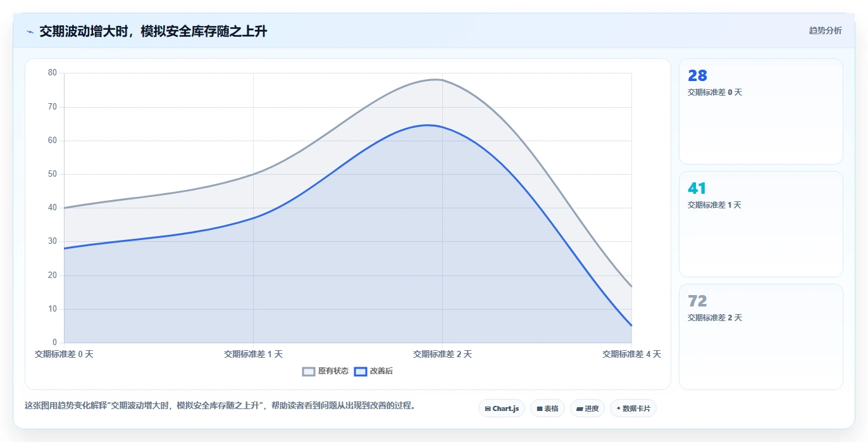Click the y-axis tick label 50
Image resolution: width=868 pixels, height=442 pixels.
click(52, 174)
